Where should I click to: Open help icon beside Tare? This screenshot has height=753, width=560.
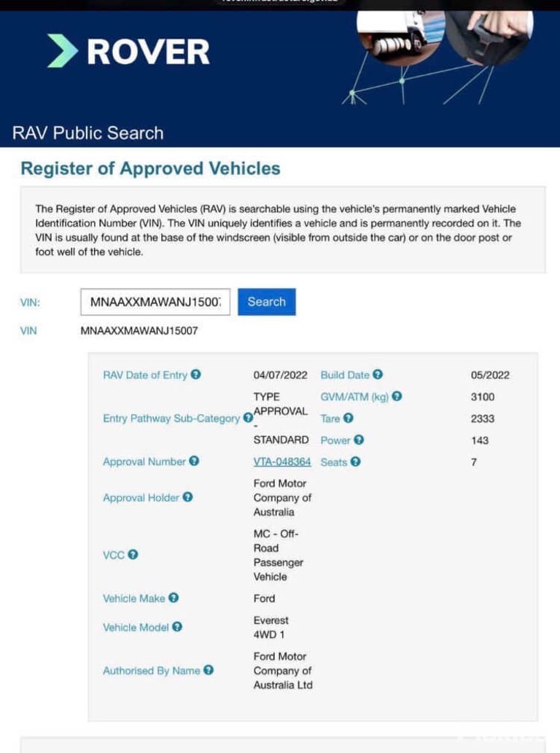click(x=349, y=418)
